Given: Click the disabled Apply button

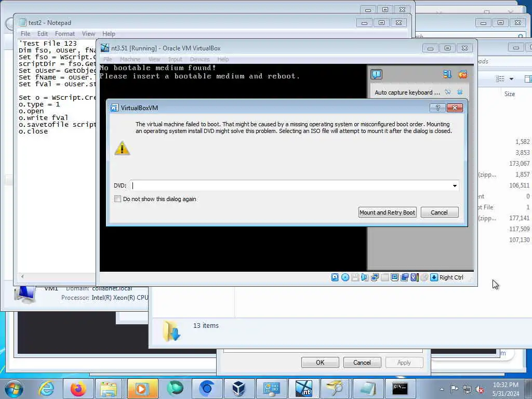Looking at the screenshot, I should click(x=404, y=362).
